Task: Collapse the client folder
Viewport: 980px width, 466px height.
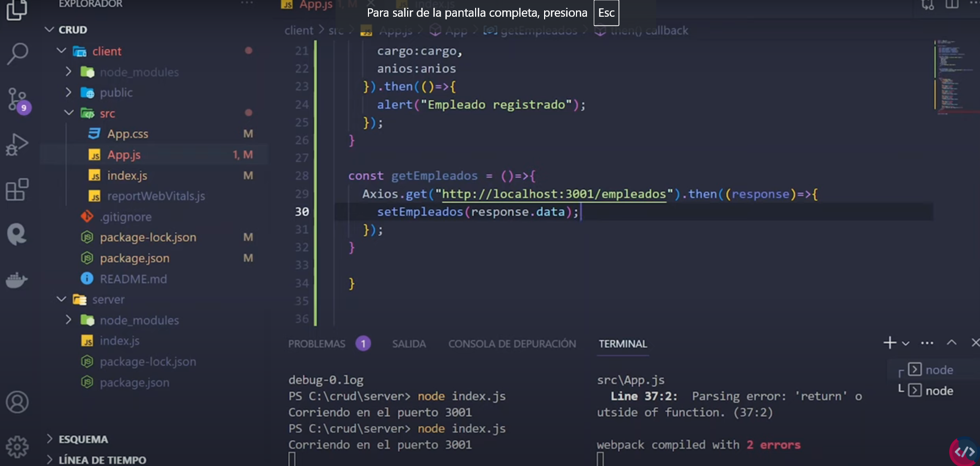Action: coord(62,51)
